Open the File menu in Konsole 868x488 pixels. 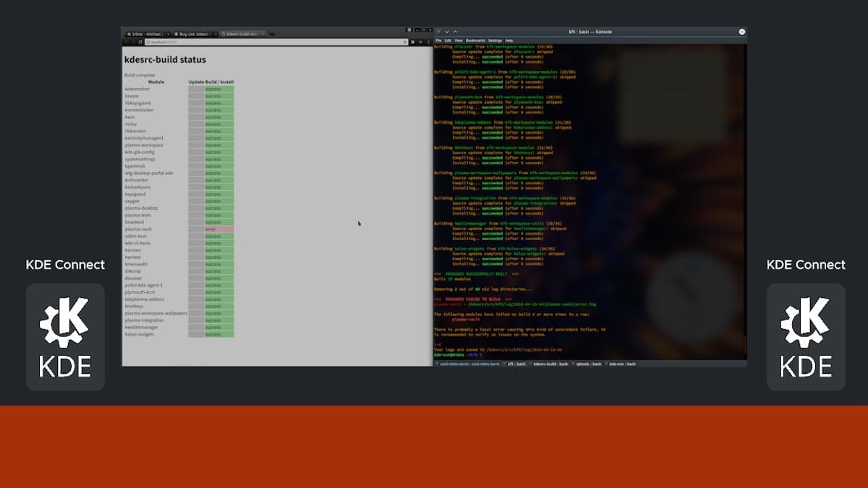[x=438, y=40]
